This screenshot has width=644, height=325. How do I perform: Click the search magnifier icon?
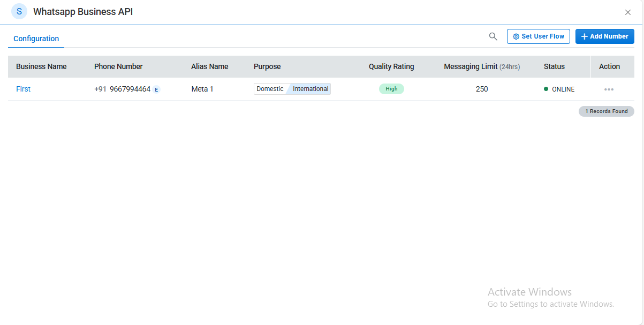pos(493,36)
